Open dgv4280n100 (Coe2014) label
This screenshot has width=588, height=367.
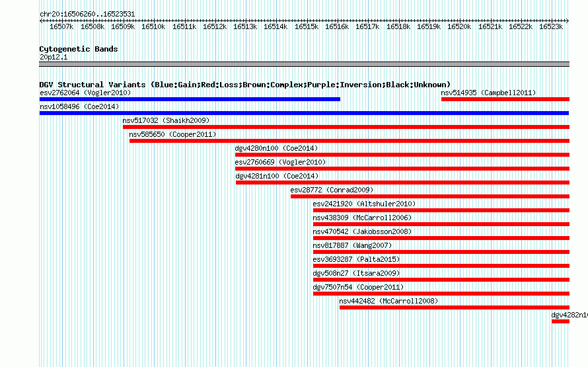276,148
